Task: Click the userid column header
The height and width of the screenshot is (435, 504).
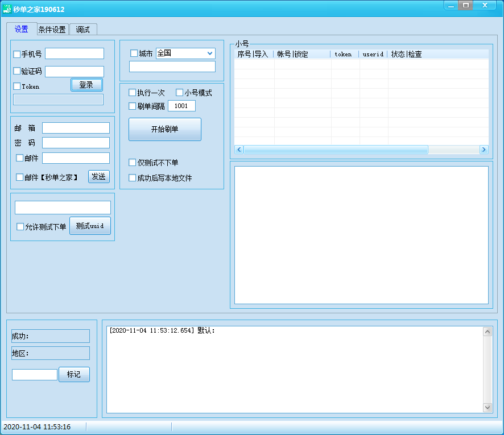Action: (373, 55)
